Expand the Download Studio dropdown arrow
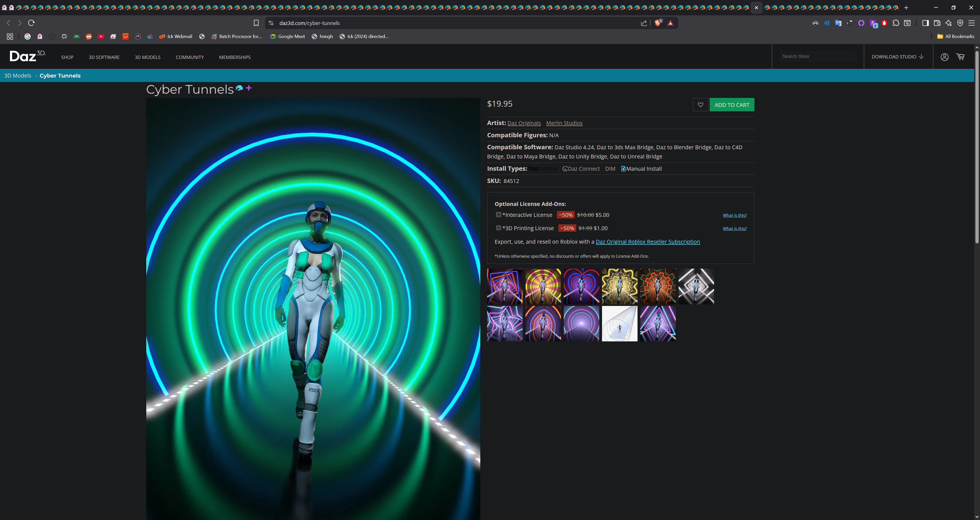Image resolution: width=980 pixels, height=520 pixels. click(x=921, y=57)
